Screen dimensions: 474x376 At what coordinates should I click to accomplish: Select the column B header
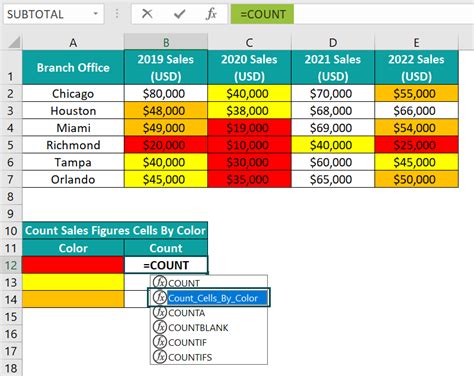click(166, 42)
